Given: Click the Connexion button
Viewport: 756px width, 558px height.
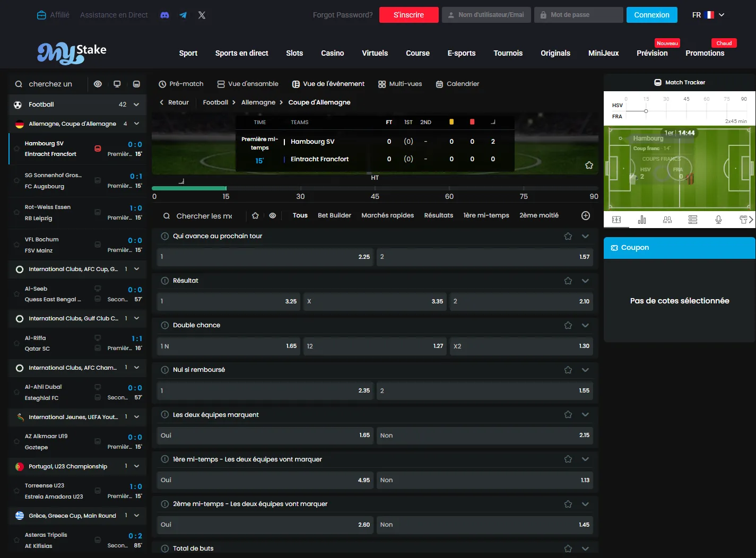Looking at the screenshot, I should click(652, 15).
